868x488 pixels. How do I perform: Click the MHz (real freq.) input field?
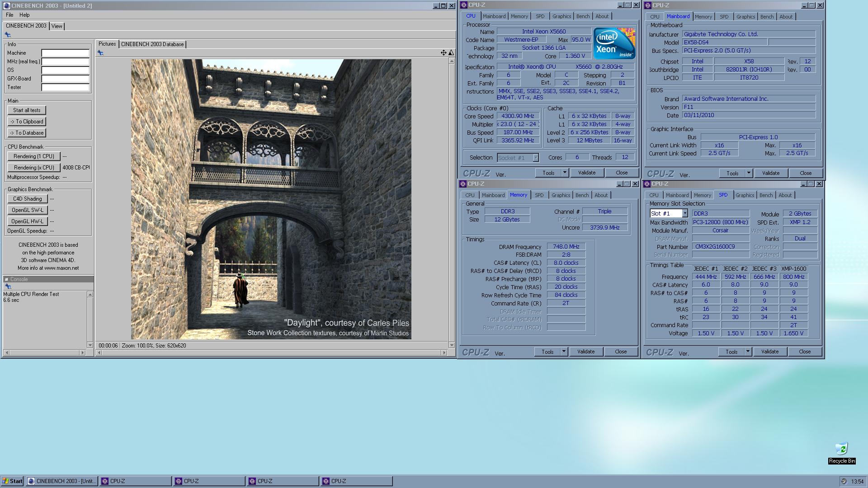tap(66, 61)
